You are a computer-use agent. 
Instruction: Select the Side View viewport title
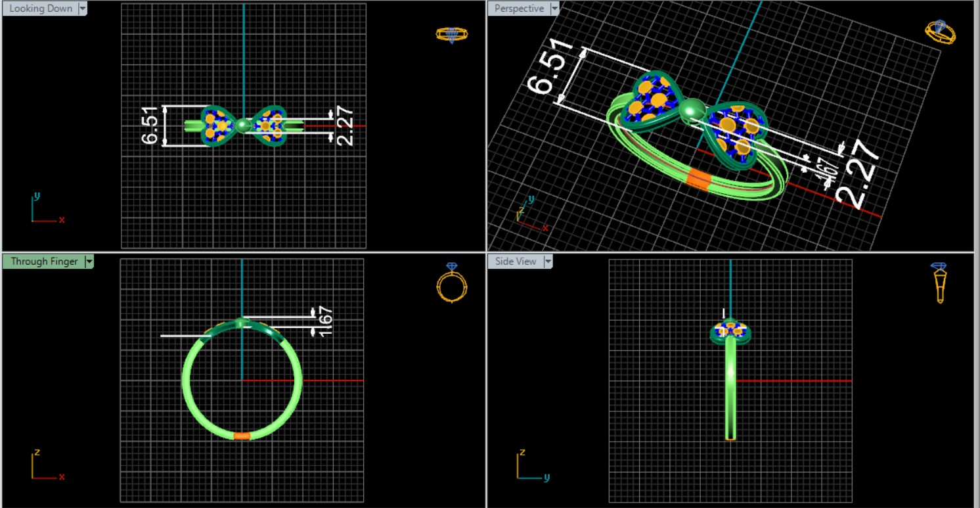(516, 262)
